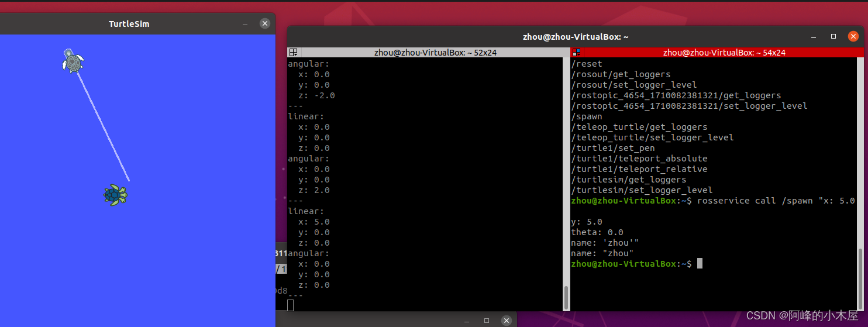The height and width of the screenshot is (327, 868).
Task: Select the "/rosout/set_logger_level" line
Action: click(x=634, y=85)
